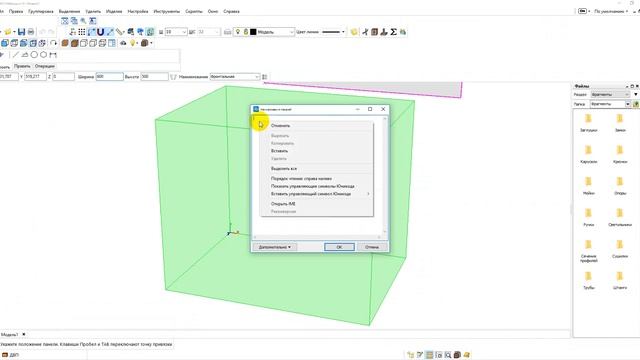Click the Высота height input field
640x360 pixels.
click(x=154, y=76)
